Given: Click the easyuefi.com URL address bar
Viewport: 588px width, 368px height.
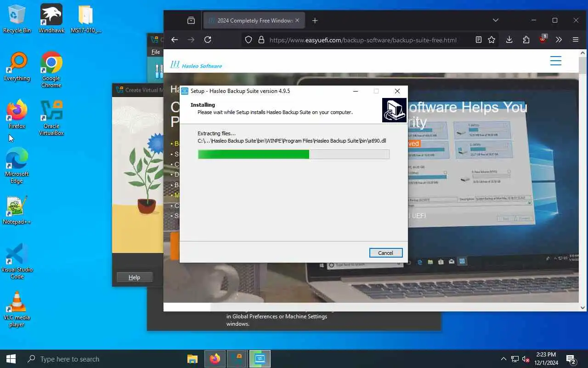Looking at the screenshot, I should pos(363,40).
